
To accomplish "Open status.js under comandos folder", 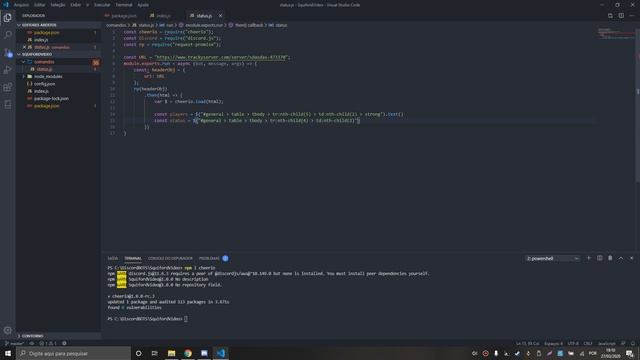I will (x=44, y=69).
